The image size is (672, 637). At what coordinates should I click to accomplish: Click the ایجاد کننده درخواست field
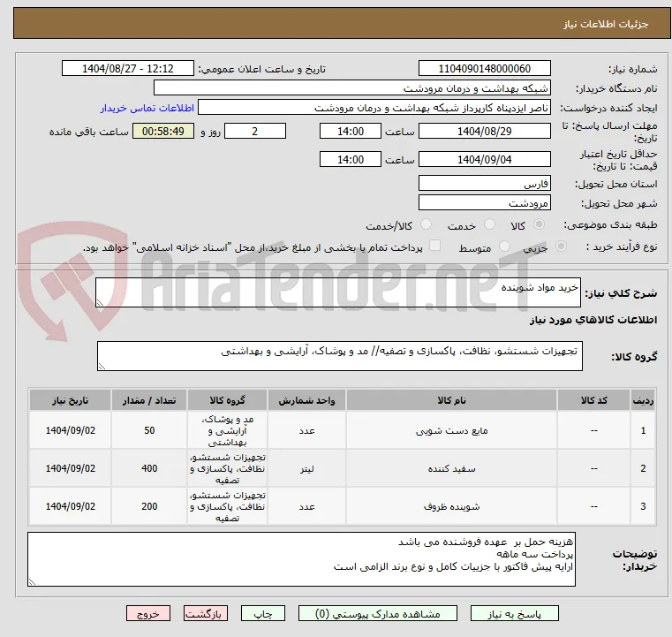pyautogui.click(x=374, y=108)
